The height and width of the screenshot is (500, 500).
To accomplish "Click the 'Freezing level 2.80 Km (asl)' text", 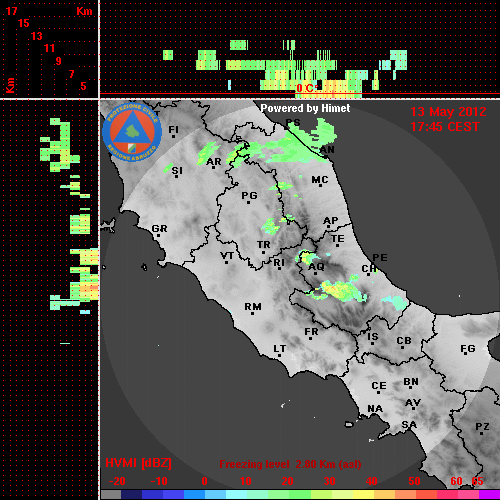I will [290, 464].
